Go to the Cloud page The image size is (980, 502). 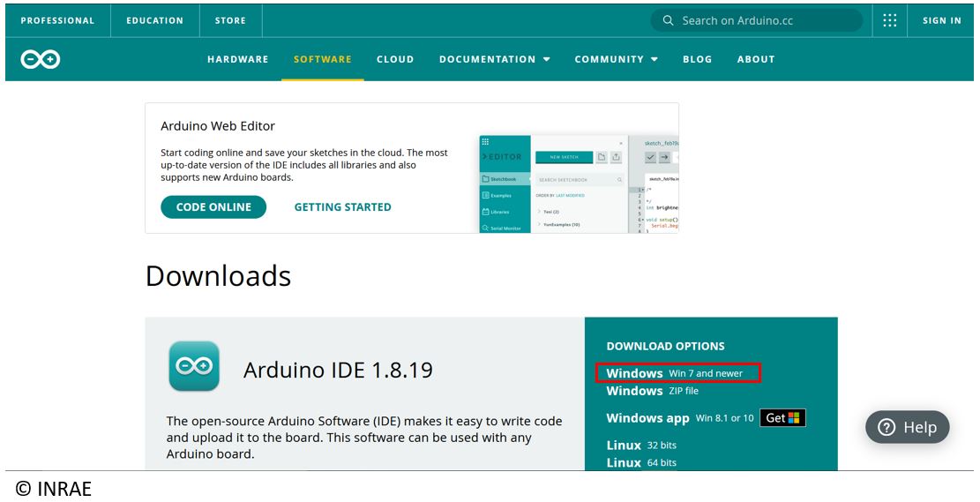[395, 59]
